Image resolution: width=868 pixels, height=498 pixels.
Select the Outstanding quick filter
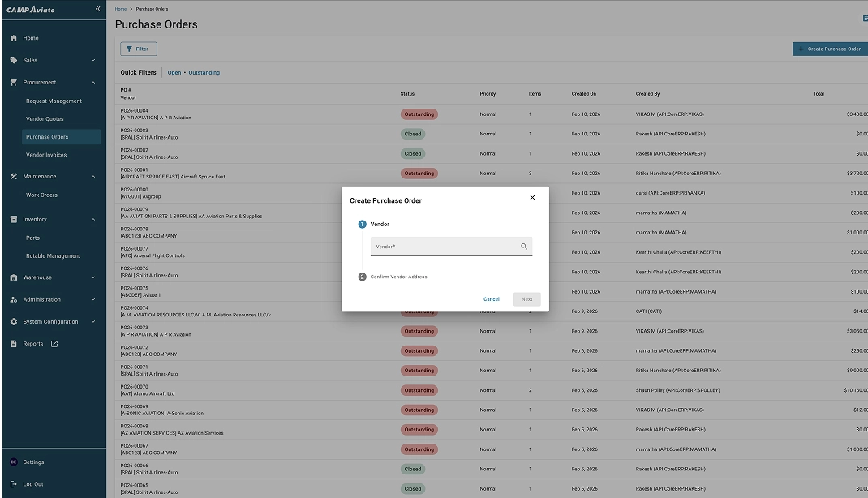(204, 73)
